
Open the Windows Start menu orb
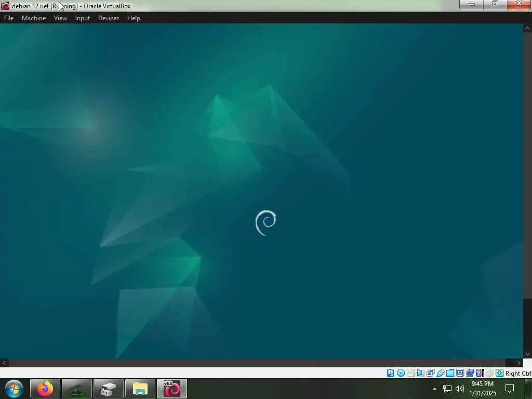coord(14,389)
